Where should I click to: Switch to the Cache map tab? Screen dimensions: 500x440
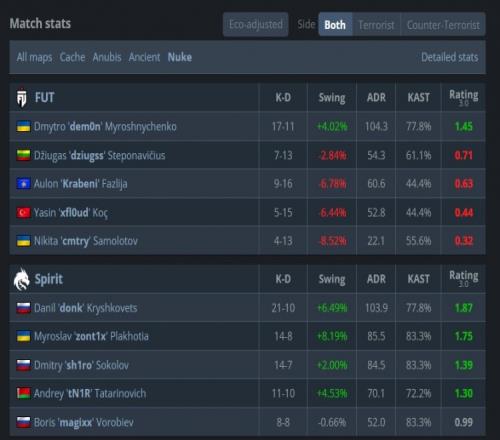[x=72, y=57]
